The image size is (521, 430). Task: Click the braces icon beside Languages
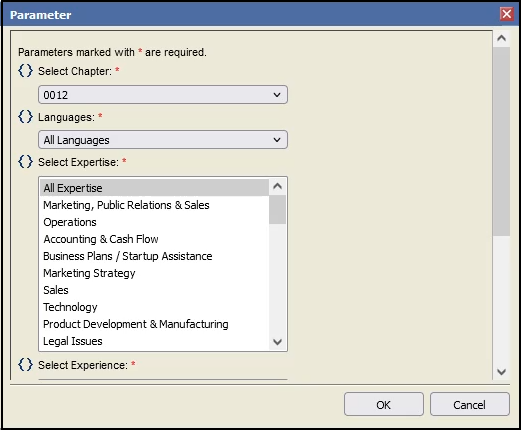pyautogui.click(x=25, y=117)
